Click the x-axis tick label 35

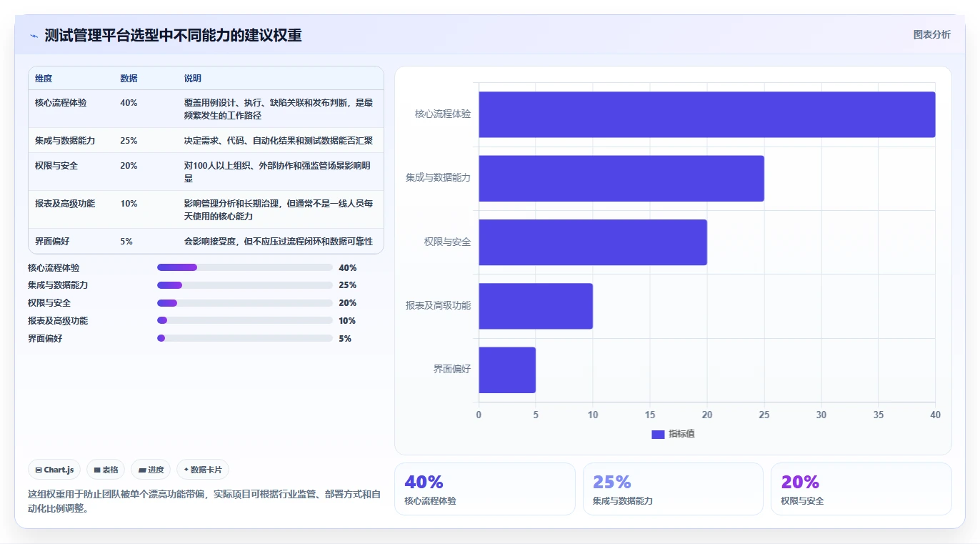click(879, 415)
